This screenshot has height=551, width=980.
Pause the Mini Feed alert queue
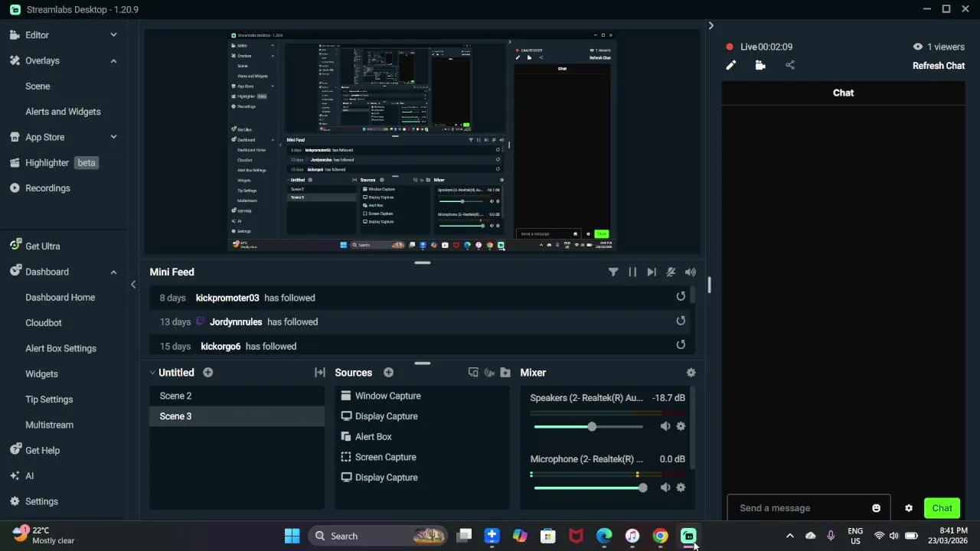click(632, 272)
